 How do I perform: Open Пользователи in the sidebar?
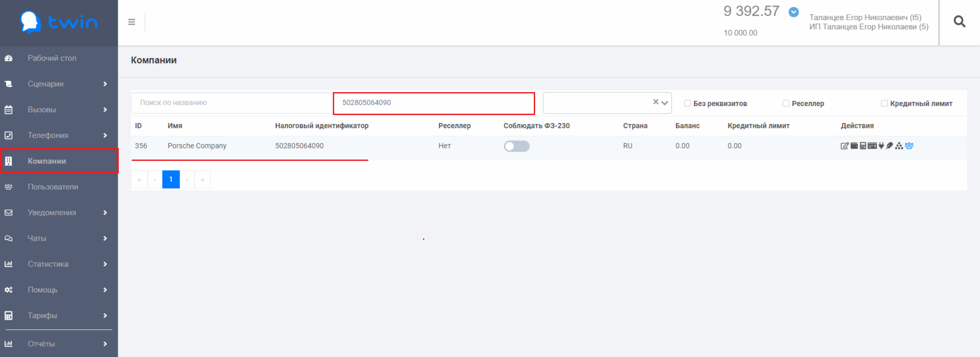pos(53,187)
